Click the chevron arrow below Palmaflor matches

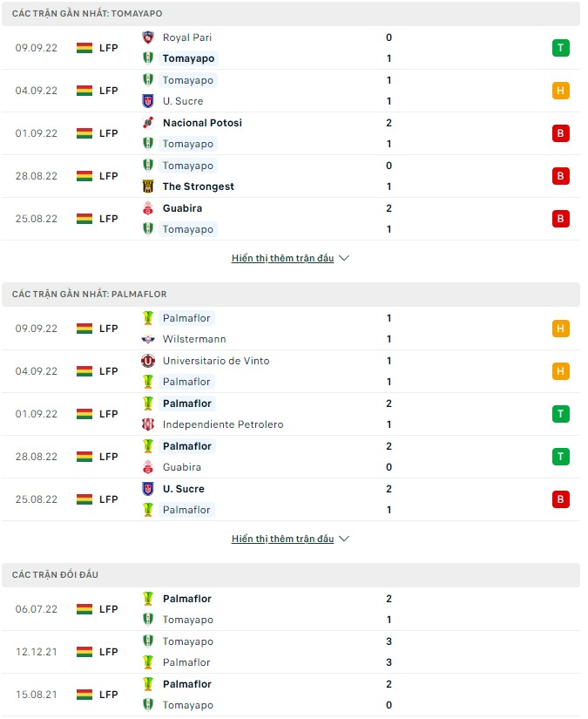pyautogui.click(x=343, y=539)
